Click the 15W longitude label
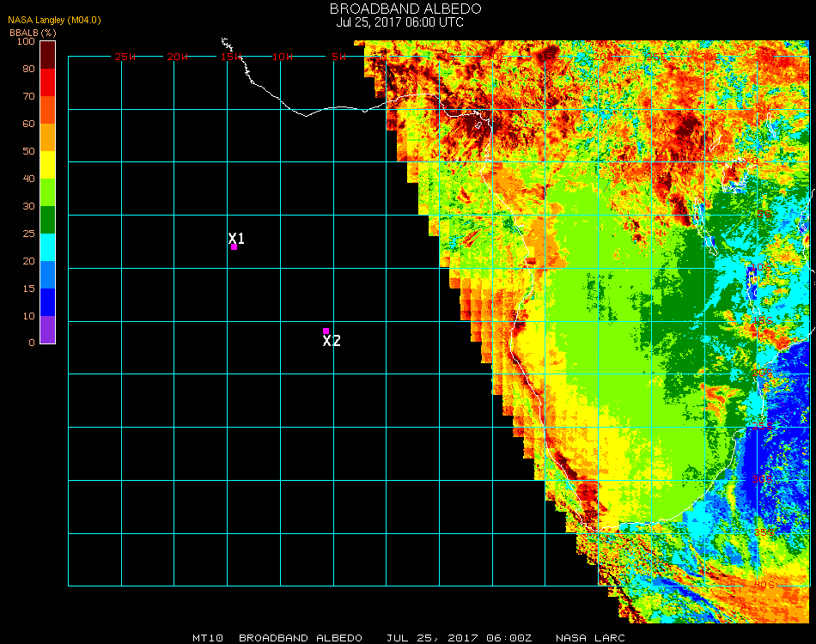This screenshot has height=644, width=816. 232,57
